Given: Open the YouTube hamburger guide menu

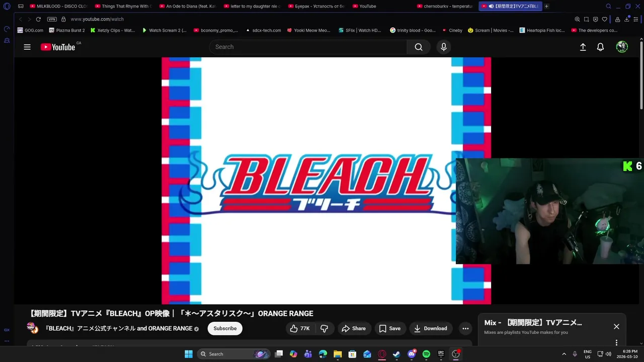Looking at the screenshot, I should point(27,47).
